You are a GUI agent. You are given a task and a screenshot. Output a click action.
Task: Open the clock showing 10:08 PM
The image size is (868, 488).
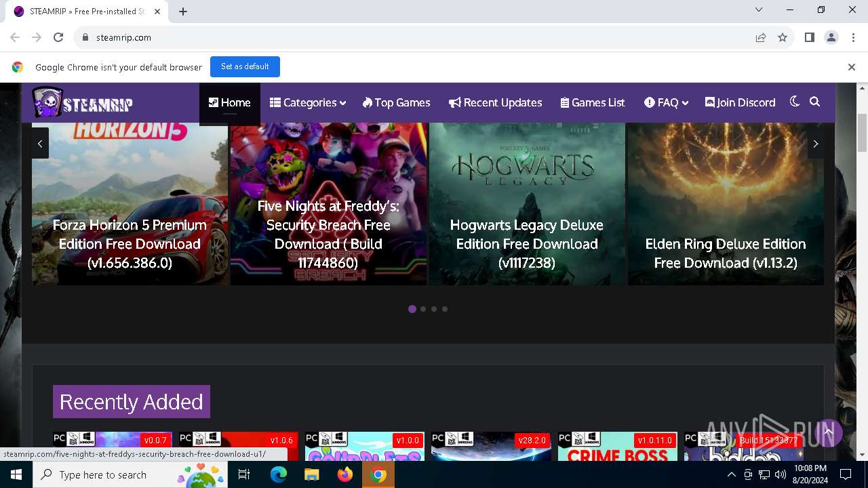[810, 474]
